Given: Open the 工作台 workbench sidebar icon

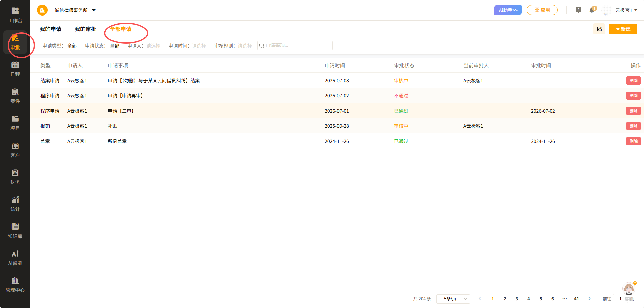Looking at the screenshot, I should [15, 15].
